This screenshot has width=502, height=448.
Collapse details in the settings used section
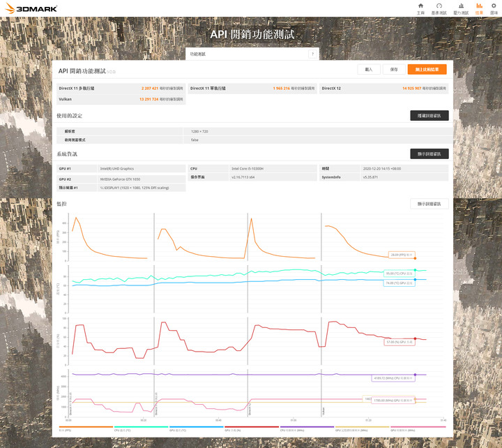point(429,116)
